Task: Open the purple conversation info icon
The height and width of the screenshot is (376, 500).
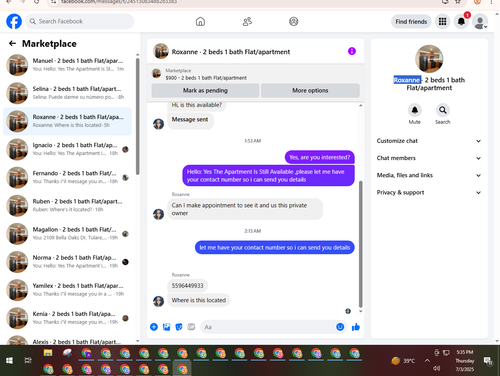Action: click(x=352, y=51)
